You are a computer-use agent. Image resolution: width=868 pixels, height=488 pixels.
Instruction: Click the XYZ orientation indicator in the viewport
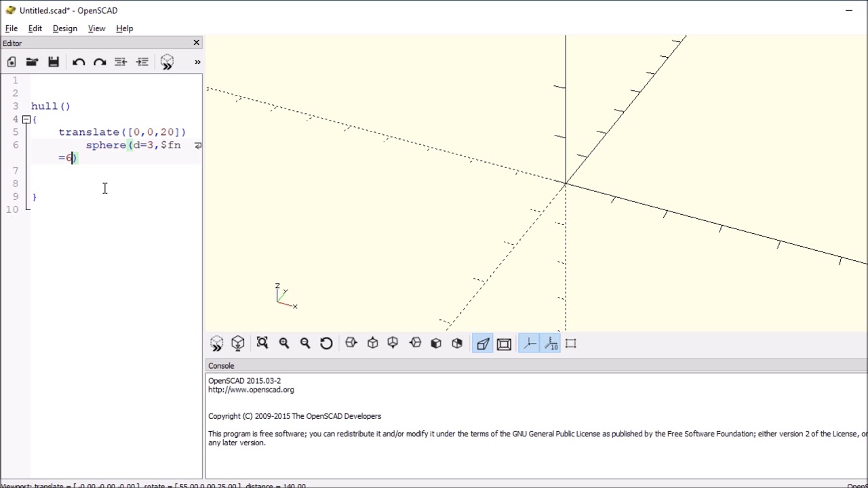coord(285,297)
